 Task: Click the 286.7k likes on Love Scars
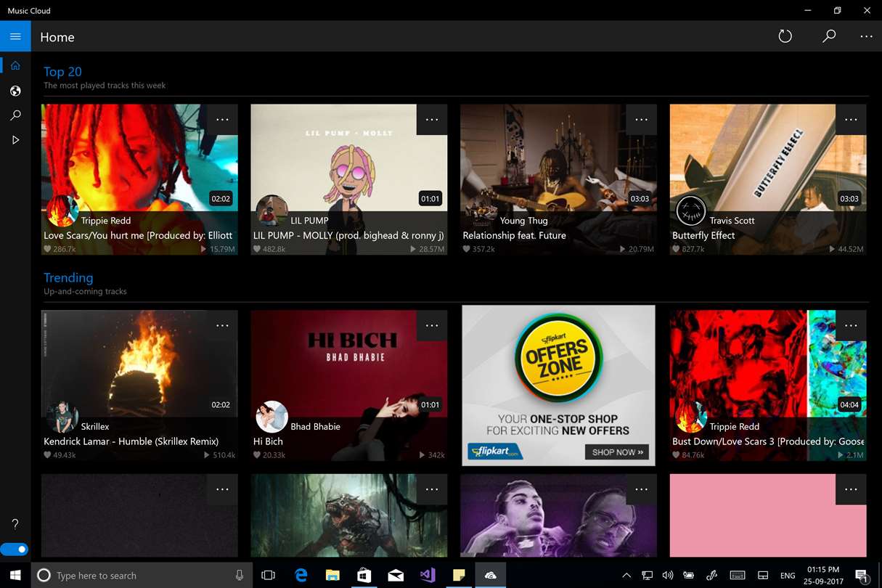pyautogui.click(x=60, y=249)
